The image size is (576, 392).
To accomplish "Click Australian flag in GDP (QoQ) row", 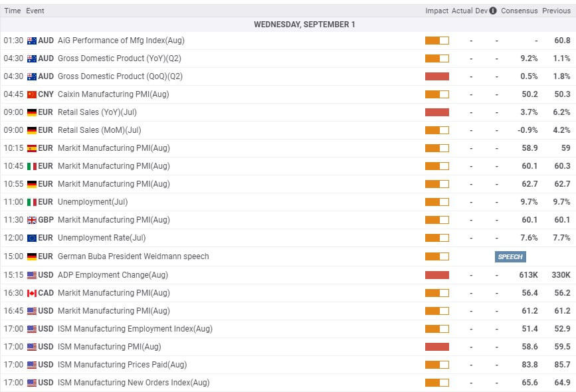I will pyautogui.click(x=32, y=77).
